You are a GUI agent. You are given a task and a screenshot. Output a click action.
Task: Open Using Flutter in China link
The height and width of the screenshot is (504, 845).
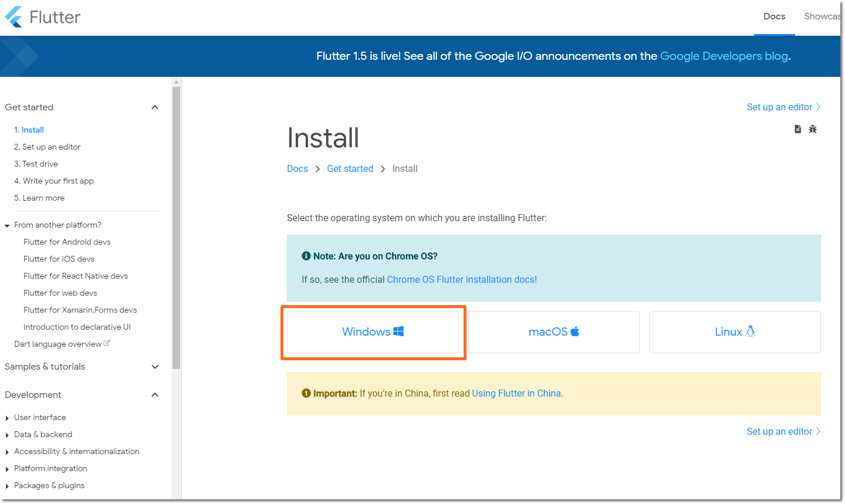pos(516,394)
